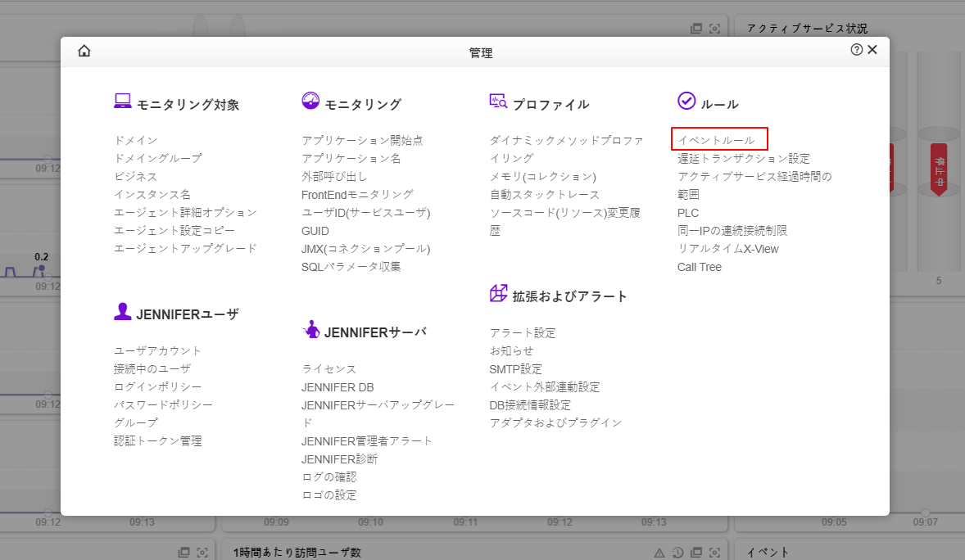Viewport: 965px width, 560px height.
Task: Click the JENNIFERユーザ person icon
Action: (123, 311)
